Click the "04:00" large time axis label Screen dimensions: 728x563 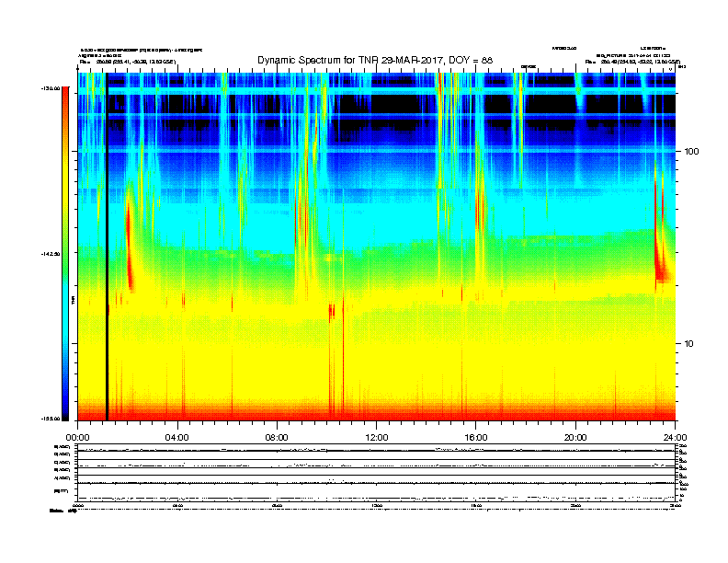pyautogui.click(x=177, y=438)
